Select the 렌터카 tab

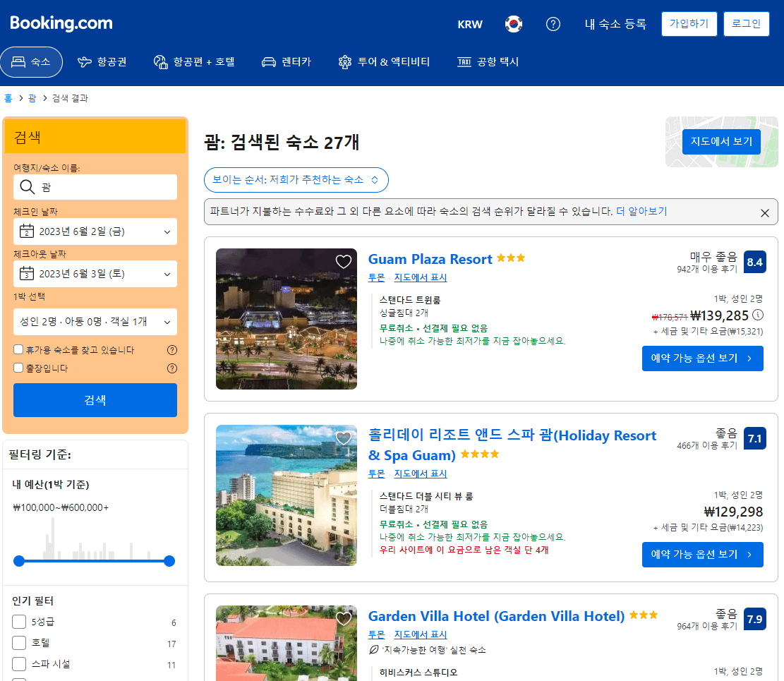pos(286,62)
